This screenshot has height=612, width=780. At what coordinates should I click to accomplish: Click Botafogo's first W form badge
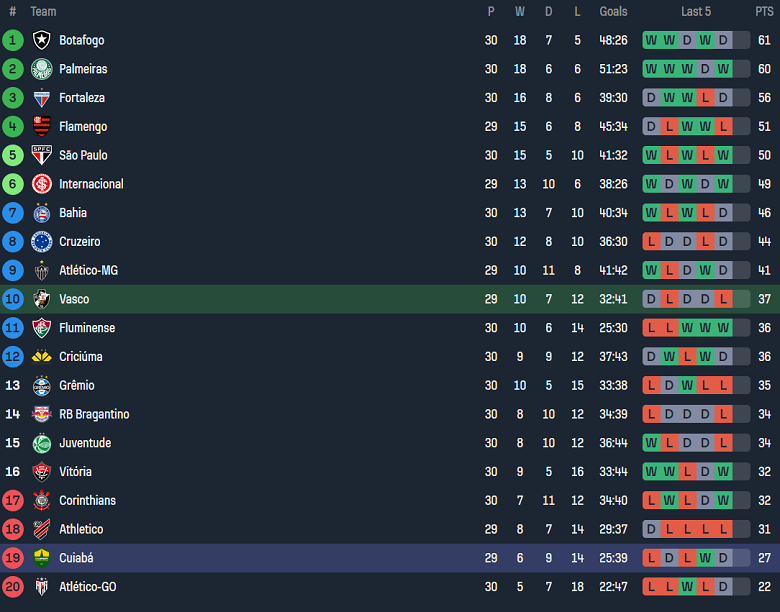[x=651, y=40]
